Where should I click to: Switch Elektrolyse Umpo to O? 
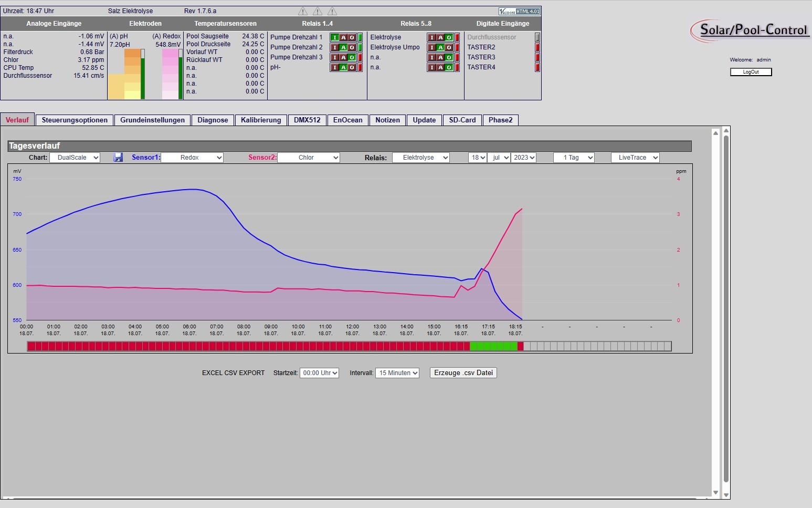tap(449, 47)
